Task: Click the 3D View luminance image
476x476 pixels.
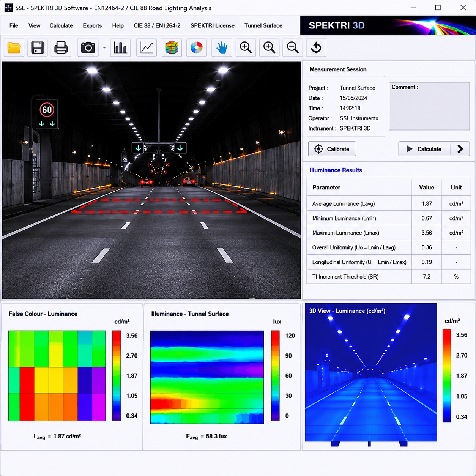Action: click(371, 372)
